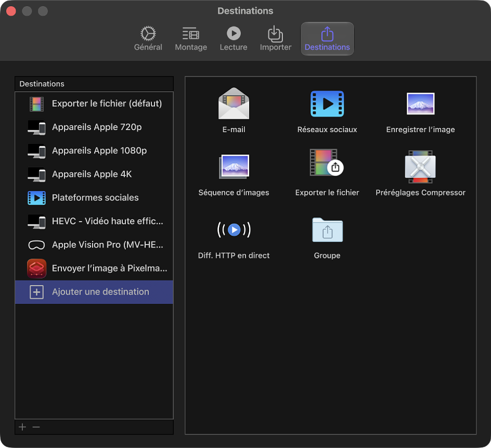Pick the Enregistrer l'image icon

tap(420, 103)
